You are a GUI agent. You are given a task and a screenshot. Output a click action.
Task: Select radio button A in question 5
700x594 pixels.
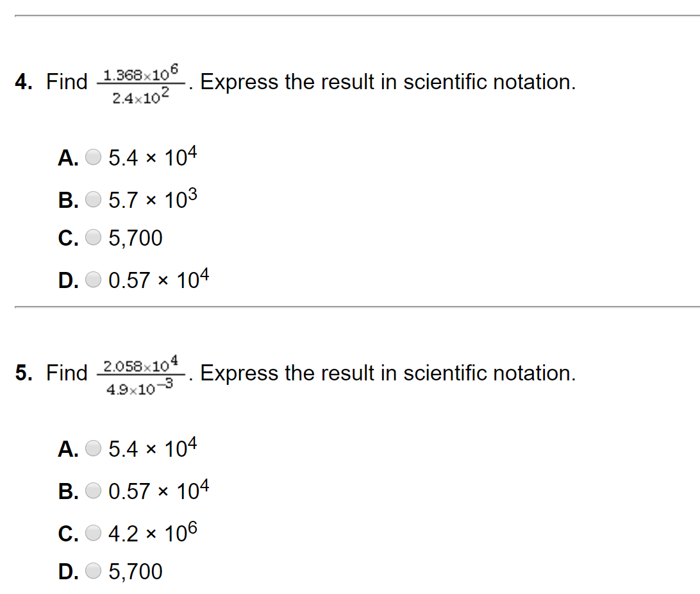(94, 448)
